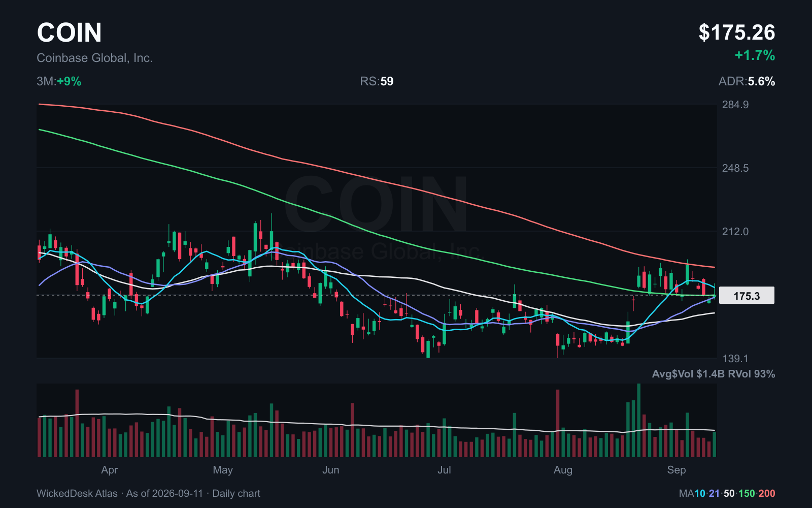Click the MA 21 legend entry

(x=715, y=493)
